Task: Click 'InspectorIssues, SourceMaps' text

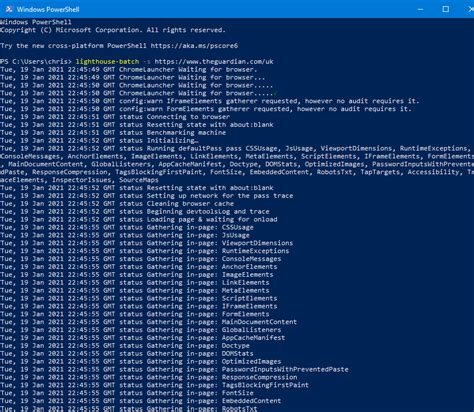Action: (106, 180)
